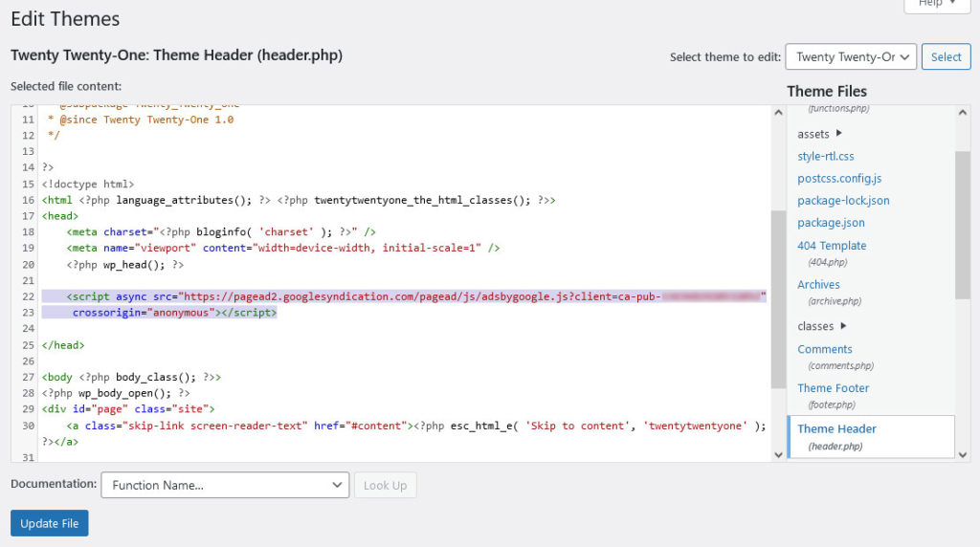Expand the assets folder
980x547 pixels.
coord(819,134)
